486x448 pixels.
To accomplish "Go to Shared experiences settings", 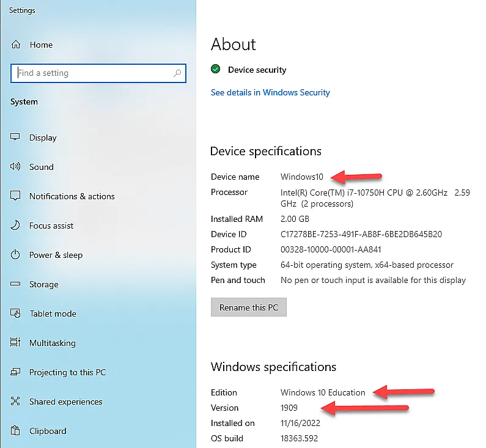I will pyautogui.click(x=65, y=402).
